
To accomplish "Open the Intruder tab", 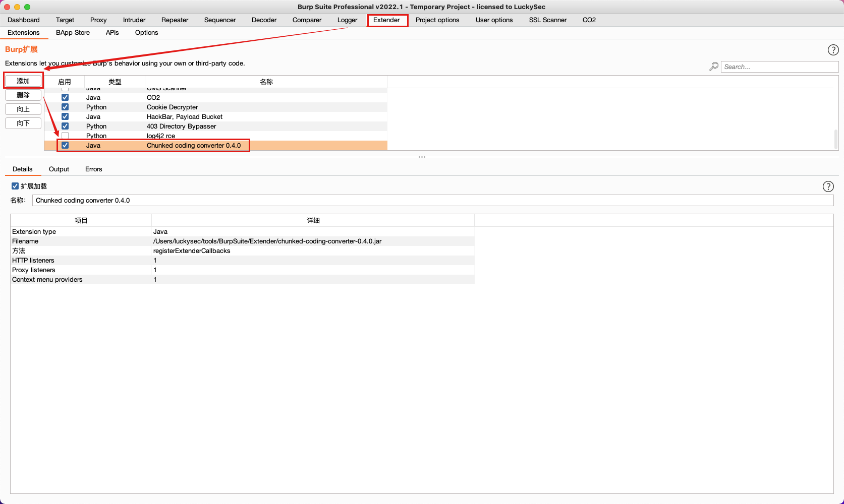I will point(134,20).
